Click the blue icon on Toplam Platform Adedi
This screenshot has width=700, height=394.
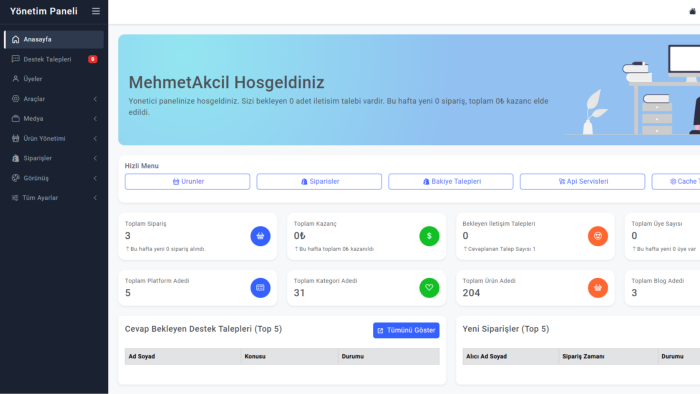click(x=260, y=288)
